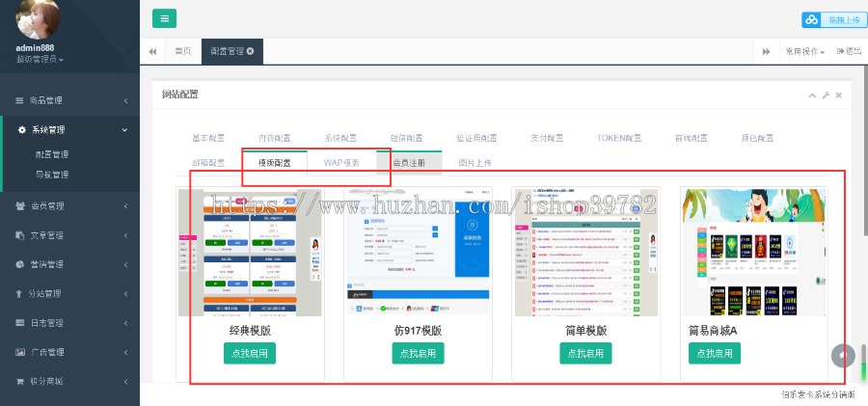The width and height of the screenshot is (868, 406).
Task: Click the 日志管理 icon in sidebar
Action: tap(20, 323)
